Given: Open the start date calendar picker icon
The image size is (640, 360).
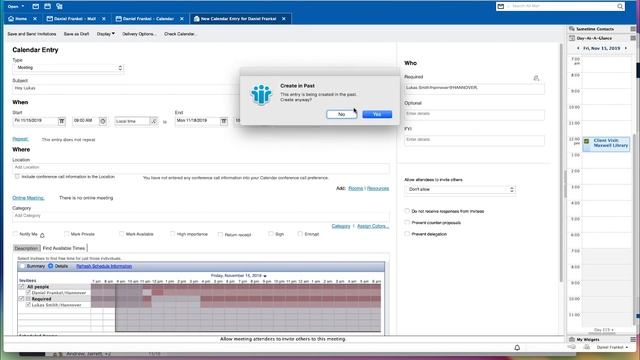Looking at the screenshot, I should [x=62, y=121].
